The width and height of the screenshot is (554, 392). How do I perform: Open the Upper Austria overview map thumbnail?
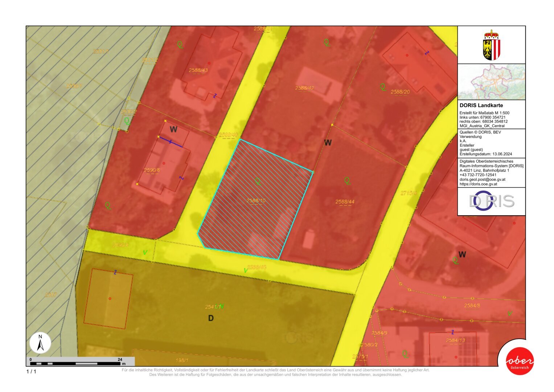(492, 82)
